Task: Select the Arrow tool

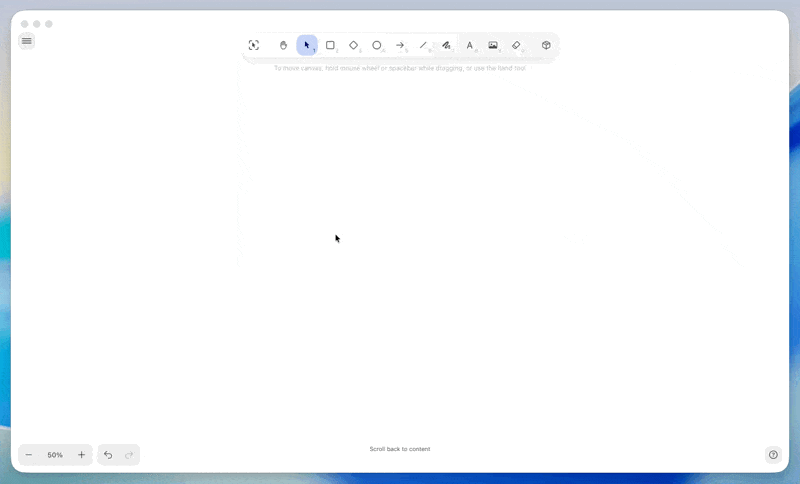Action: (400, 45)
